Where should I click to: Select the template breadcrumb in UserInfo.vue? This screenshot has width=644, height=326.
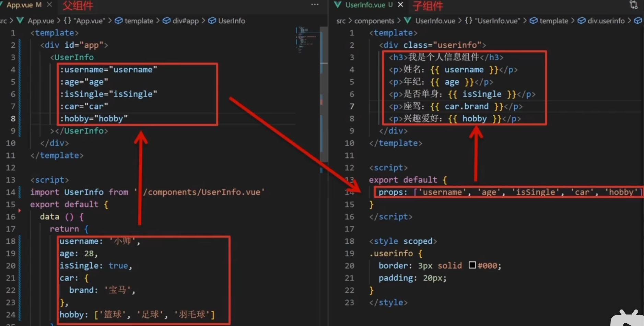coord(554,21)
